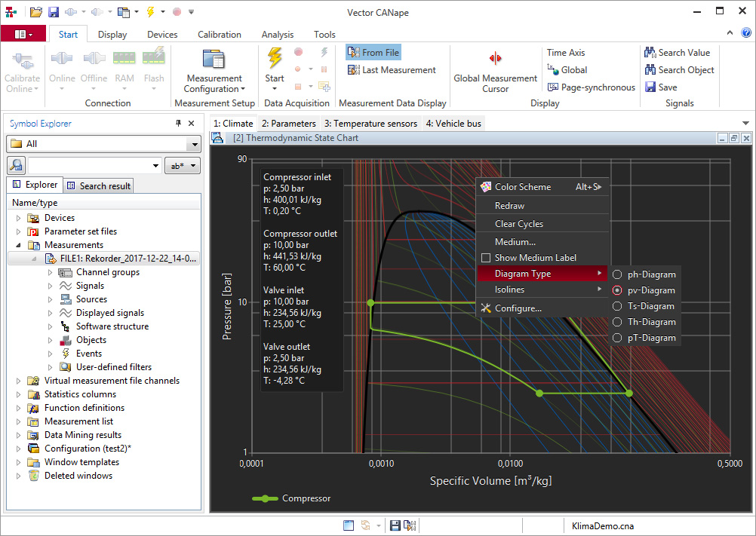Open the Calibration ribbon tab

click(220, 35)
